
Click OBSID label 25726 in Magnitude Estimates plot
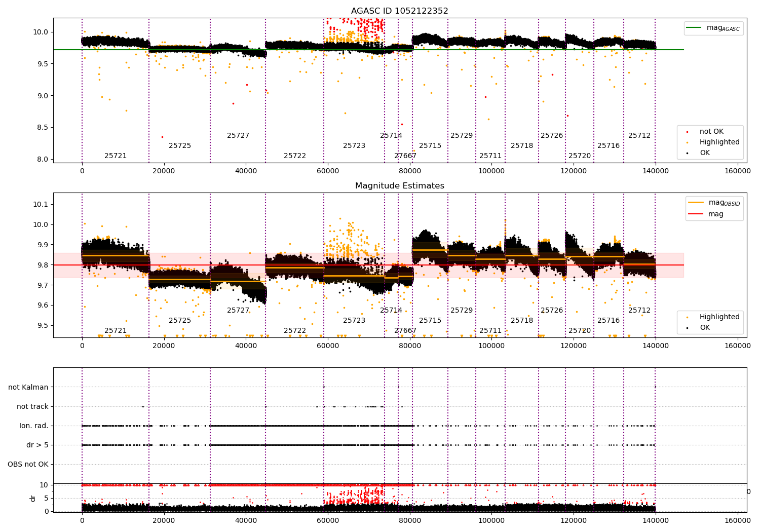tap(552, 311)
